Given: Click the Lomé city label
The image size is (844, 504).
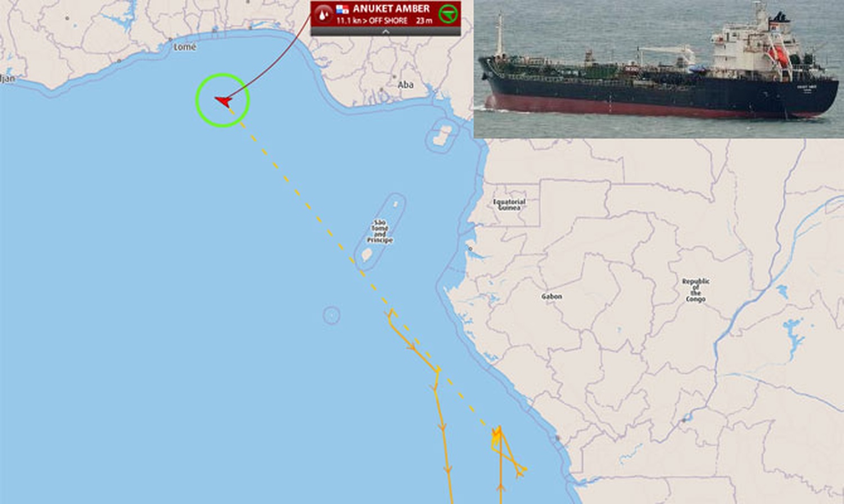Looking at the screenshot, I should (x=185, y=47).
